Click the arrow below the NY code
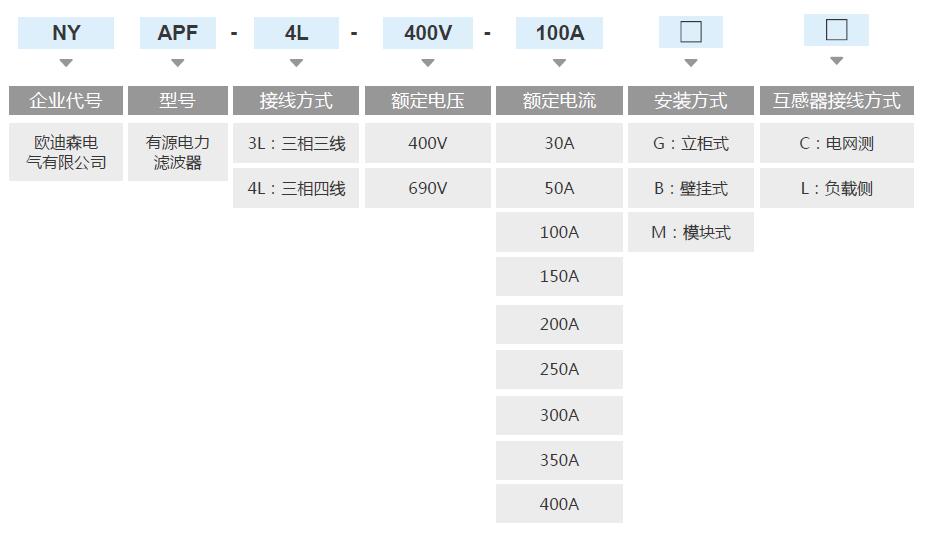This screenshot has width=926, height=543. (x=66, y=63)
